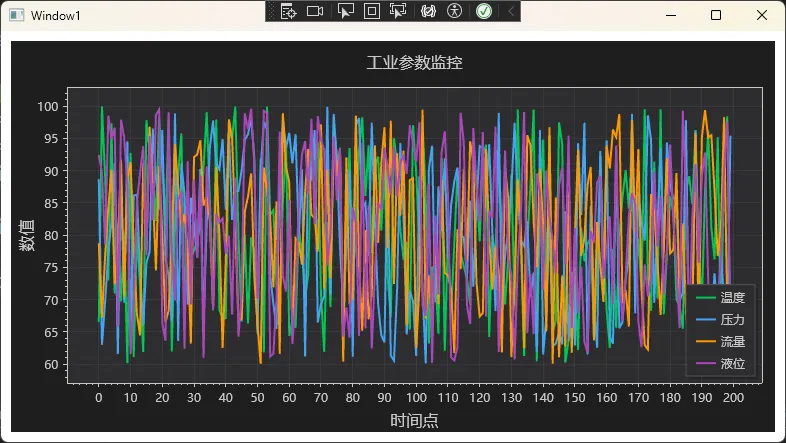Click the video camera icon in toolbar

[315, 11]
